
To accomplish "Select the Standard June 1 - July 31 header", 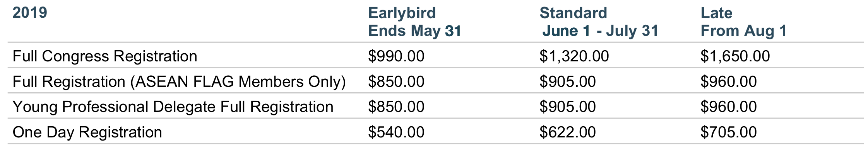I will 599,22.
